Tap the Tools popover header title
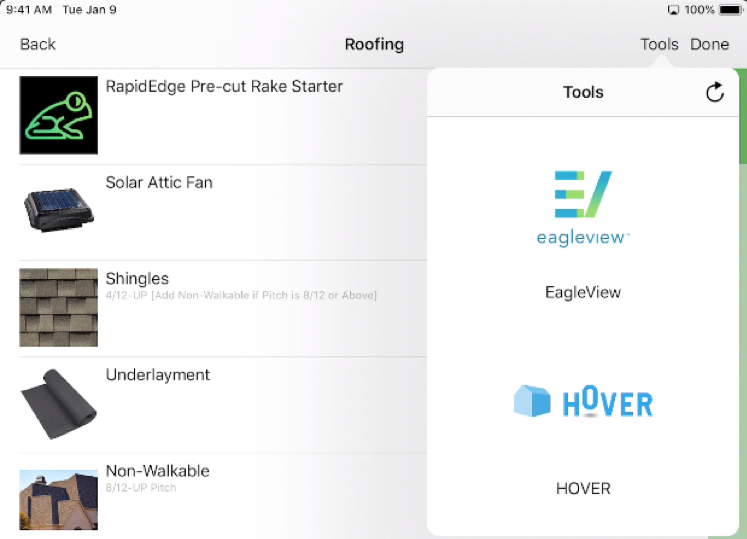This screenshot has height=539, width=747. tap(583, 92)
